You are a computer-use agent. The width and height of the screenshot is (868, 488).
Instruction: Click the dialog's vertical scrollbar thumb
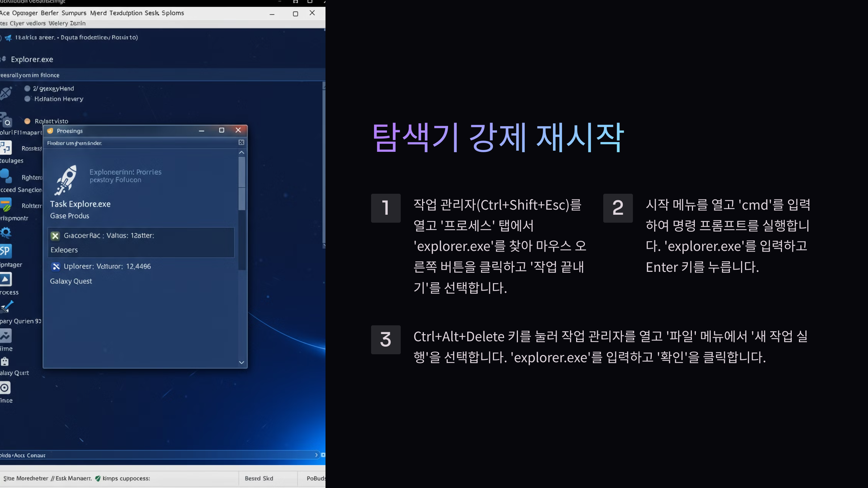click(x=242, y=183)
